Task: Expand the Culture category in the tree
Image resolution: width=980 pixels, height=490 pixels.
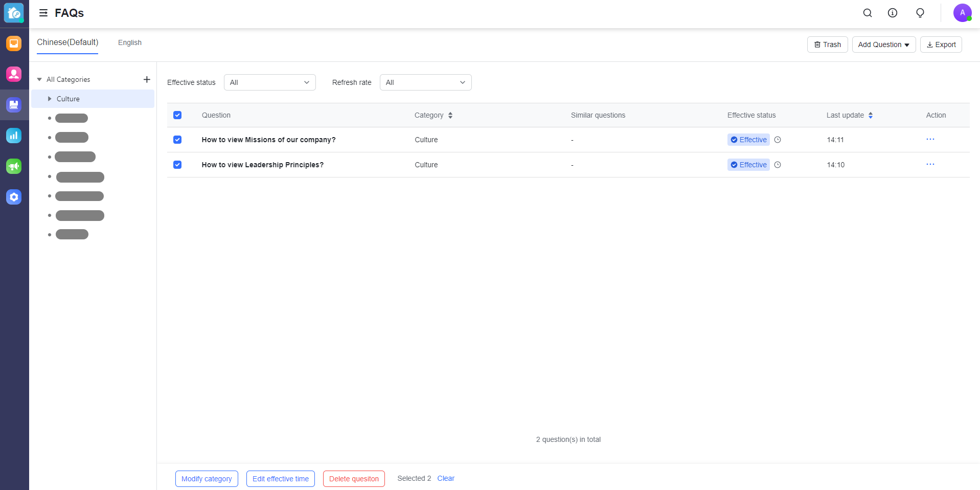Action: 50,99
